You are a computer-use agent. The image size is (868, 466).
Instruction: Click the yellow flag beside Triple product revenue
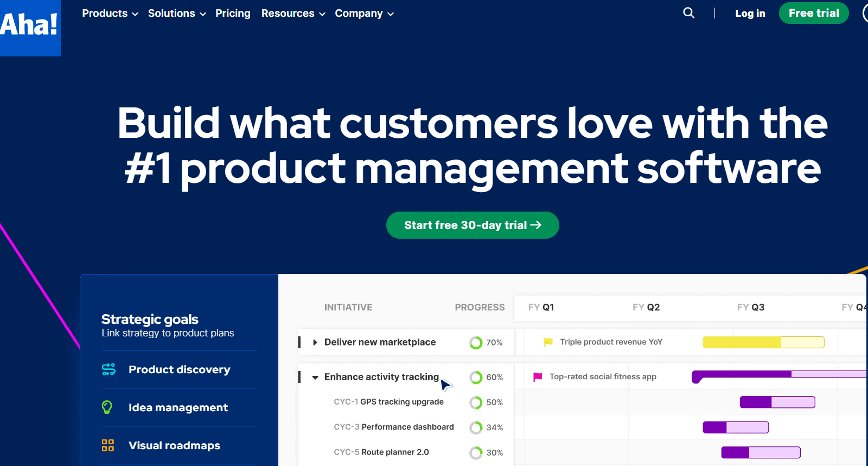point(548,342)
